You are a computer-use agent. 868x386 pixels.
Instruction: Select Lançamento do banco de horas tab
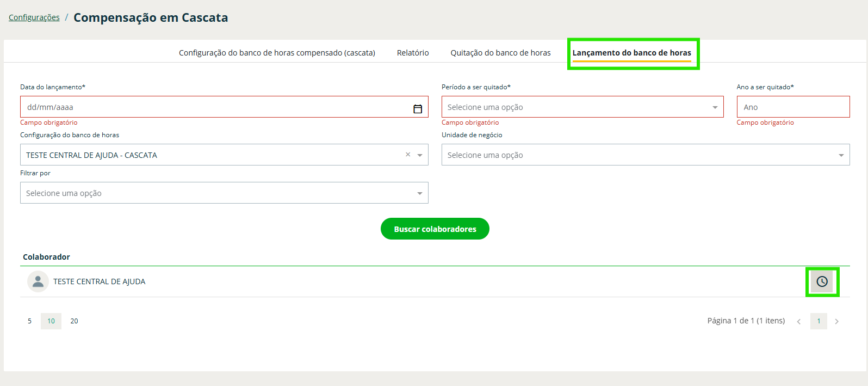point(631,53)
